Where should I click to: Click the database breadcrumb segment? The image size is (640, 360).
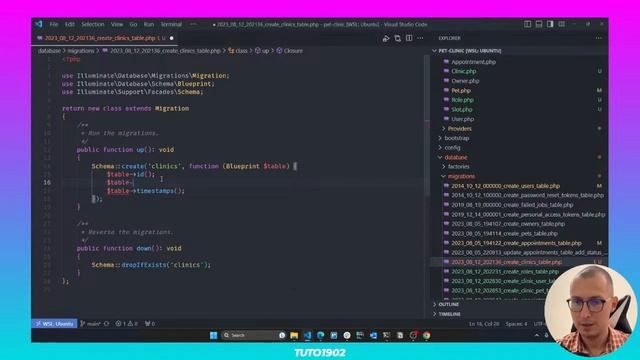[x=49, y=51]
